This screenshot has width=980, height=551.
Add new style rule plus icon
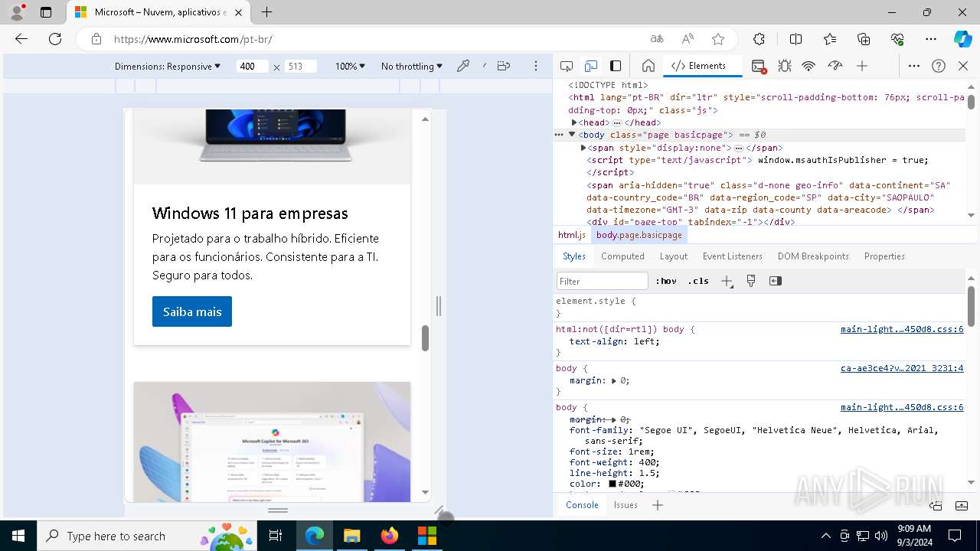727,281
